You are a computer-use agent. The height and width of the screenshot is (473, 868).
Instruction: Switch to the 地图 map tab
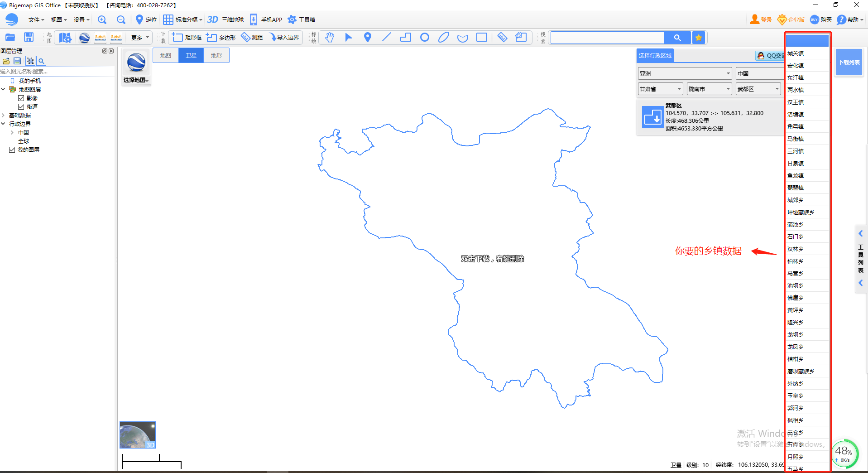tap(166, 56)
